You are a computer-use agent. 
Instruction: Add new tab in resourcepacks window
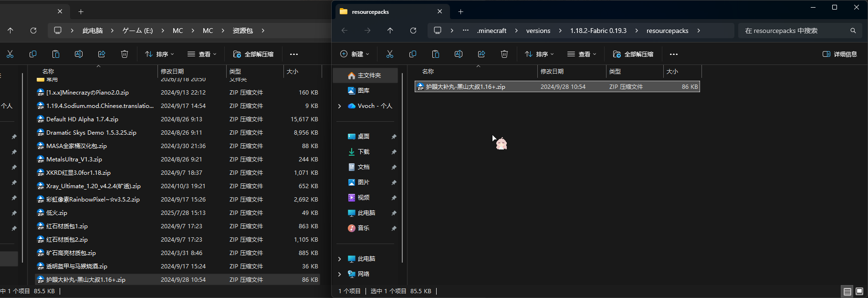click(460, 12)
